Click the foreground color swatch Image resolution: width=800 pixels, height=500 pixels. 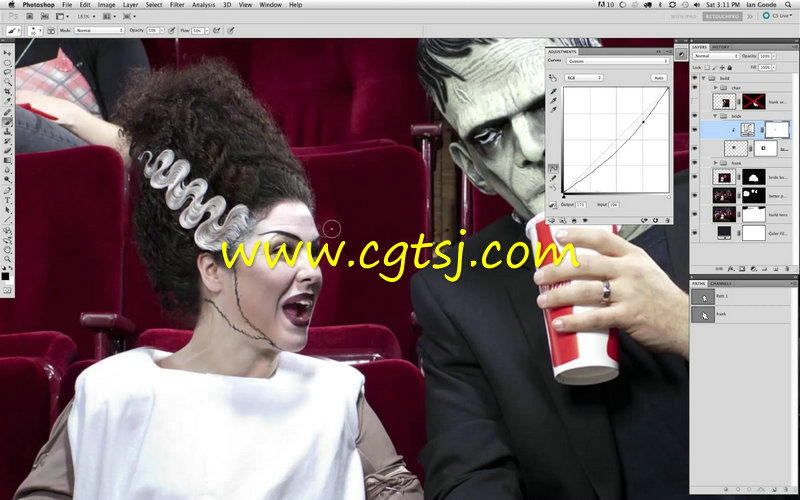(x=5, y=276)
